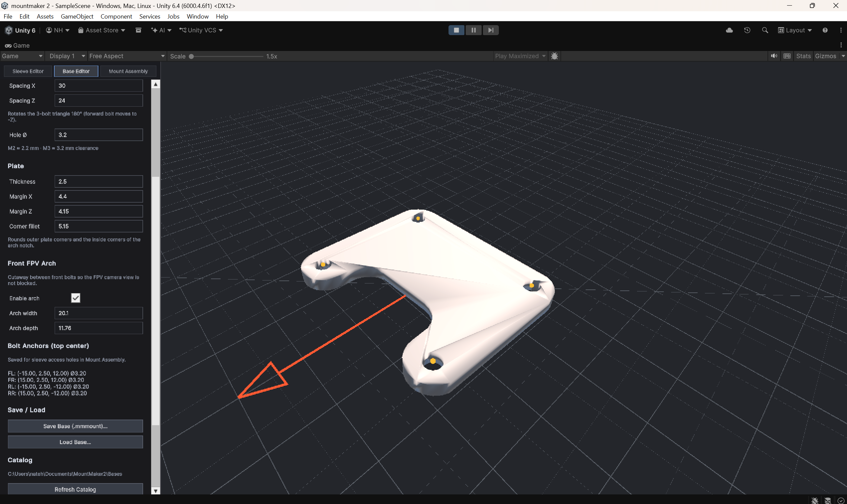Open the Component menu

(x=116, y=16)
